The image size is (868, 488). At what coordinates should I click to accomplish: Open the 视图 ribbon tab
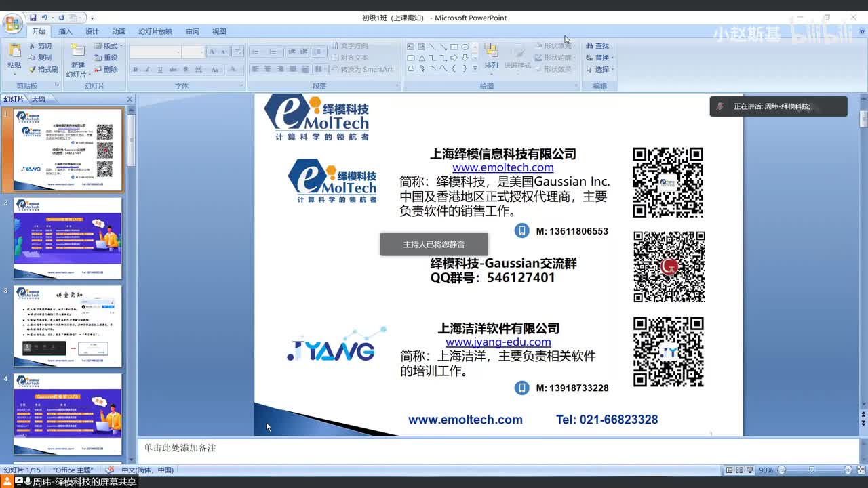point(219,31)
